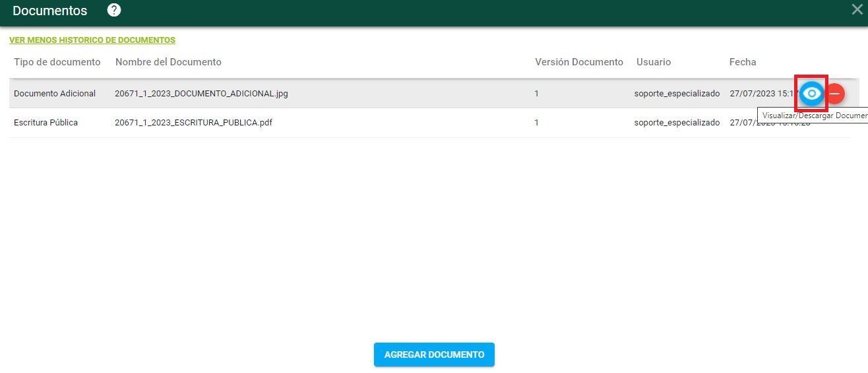
Task: Select file 20671_1_2023_DOCUMENTO_ADICIONAL.jpg
Action: coord(201,94)
